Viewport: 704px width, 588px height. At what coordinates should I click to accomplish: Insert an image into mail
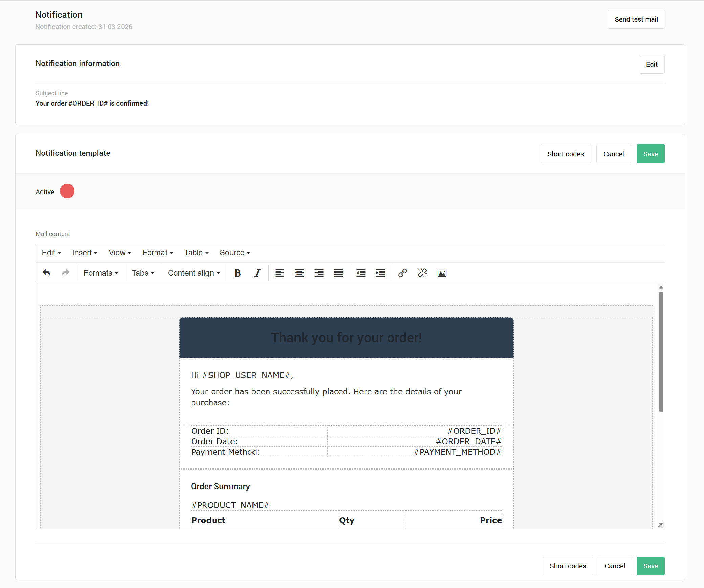point(442,273)
